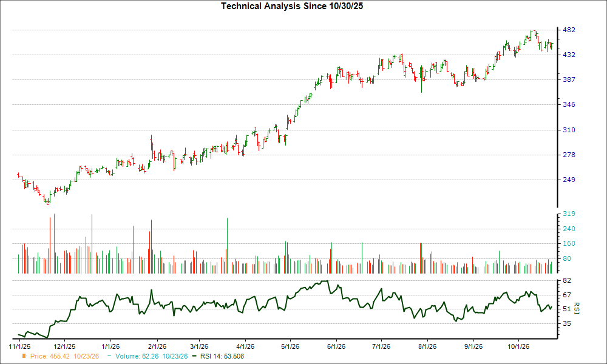607x364 pixels.
Task: Click the 278 price axis label
Action: coord(569,155)
